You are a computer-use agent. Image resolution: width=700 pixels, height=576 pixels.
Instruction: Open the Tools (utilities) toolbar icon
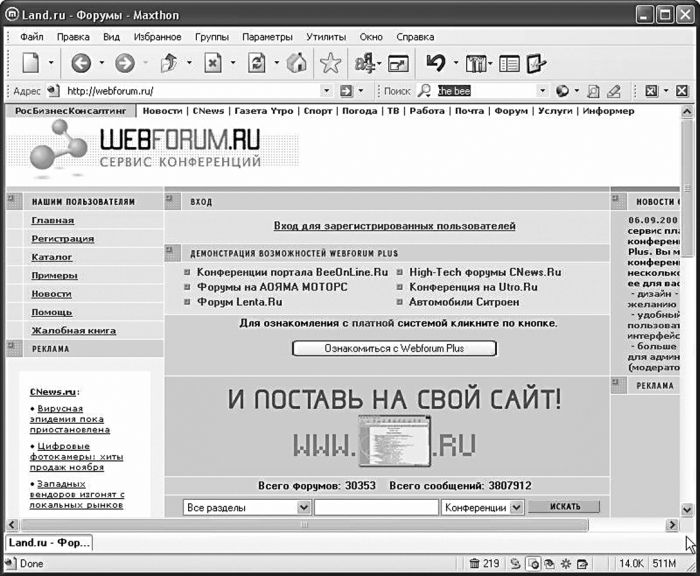tap(477, 64)
